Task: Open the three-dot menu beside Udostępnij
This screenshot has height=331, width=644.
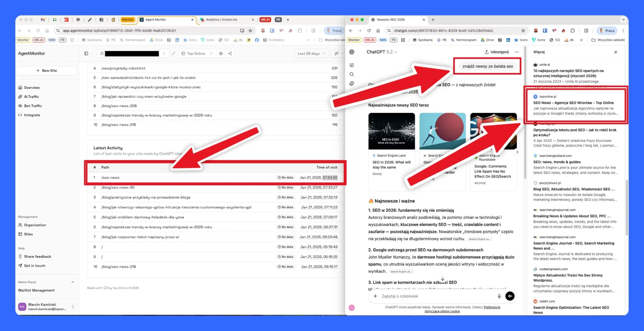Action: [x=517, y=52]
